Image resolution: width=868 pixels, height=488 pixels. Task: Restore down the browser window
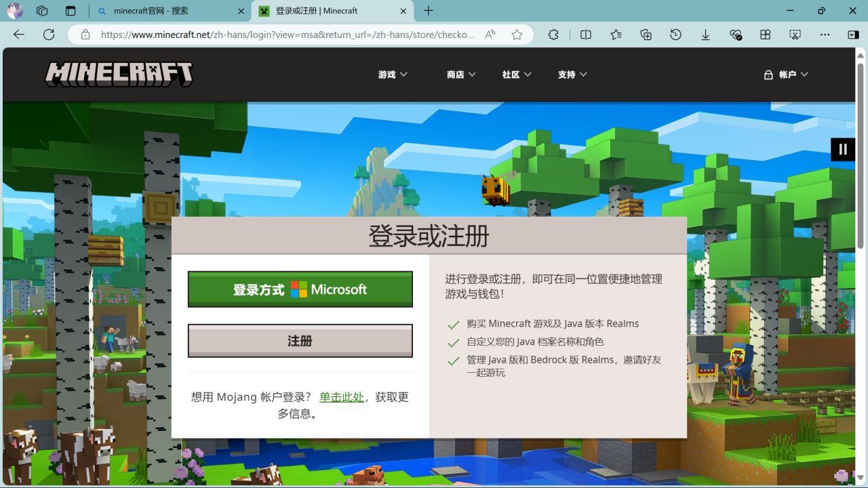pos(821,11)
